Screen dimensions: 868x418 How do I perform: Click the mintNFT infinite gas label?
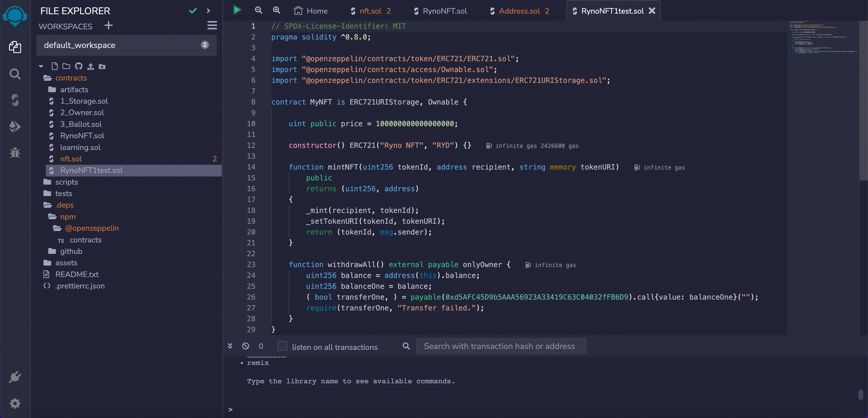(660, 167)
